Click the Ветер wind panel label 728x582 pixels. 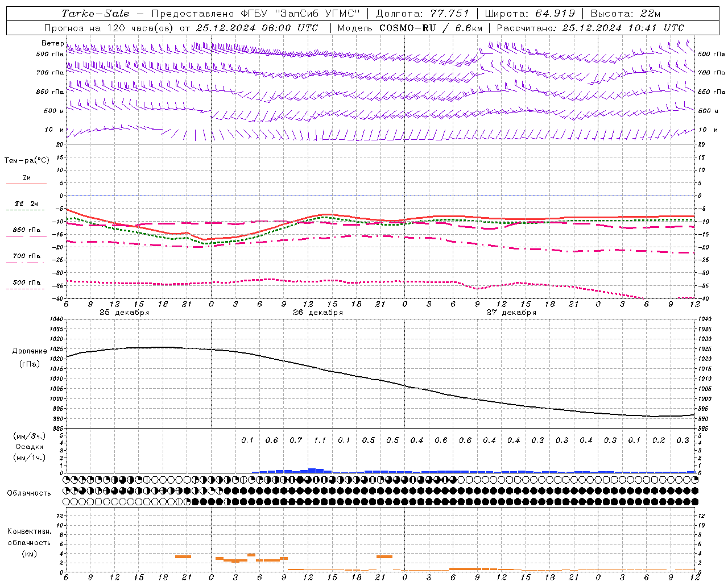click(53, 43)
